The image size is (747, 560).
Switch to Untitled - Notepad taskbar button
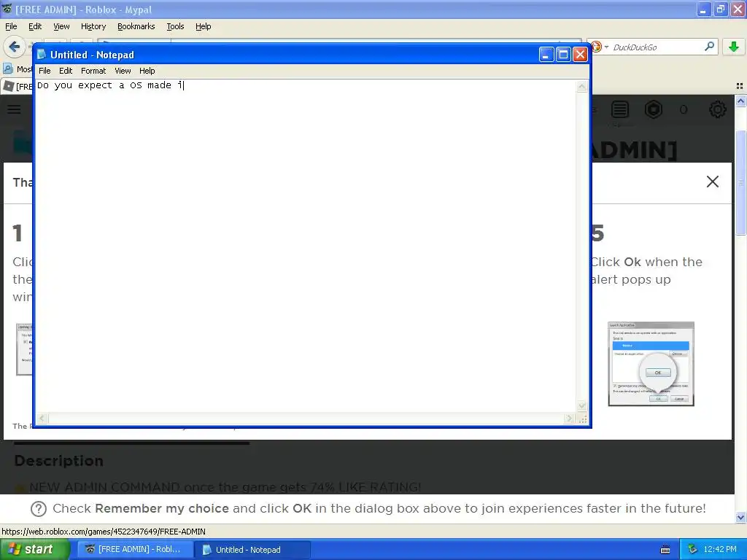click(x=252, y=550)
